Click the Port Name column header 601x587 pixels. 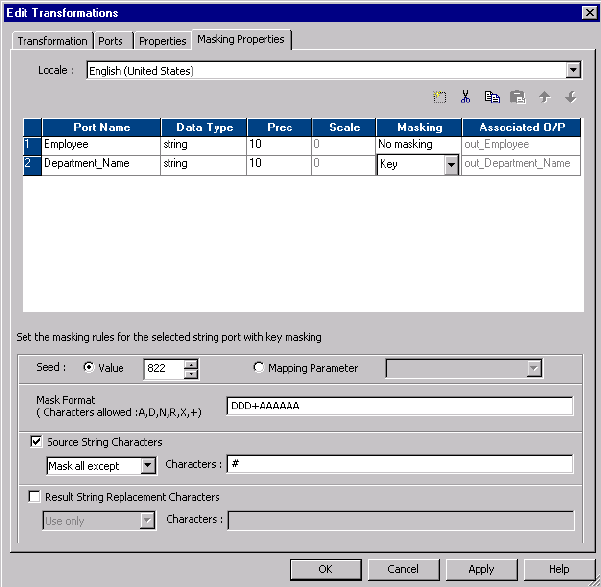(101, 127)
